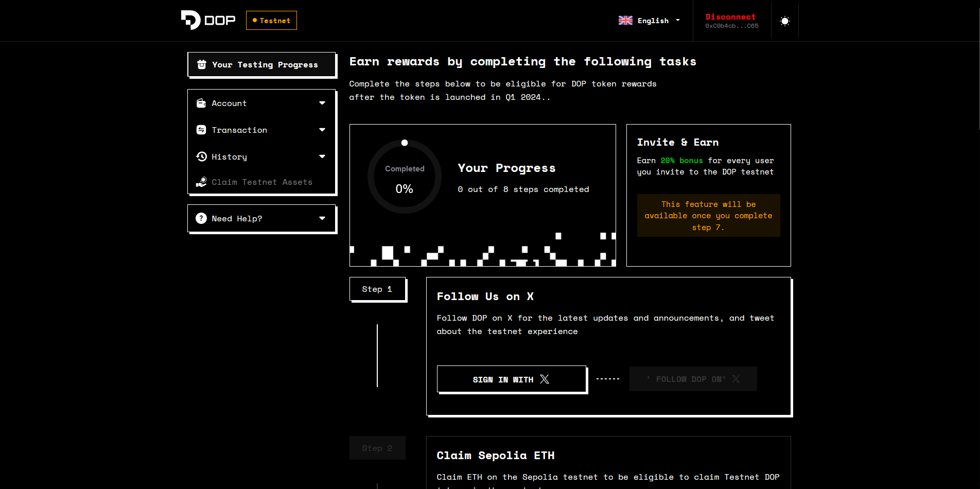Click the UK flag language icon
The width and height of the screenshot is (980, 489).
625,21
